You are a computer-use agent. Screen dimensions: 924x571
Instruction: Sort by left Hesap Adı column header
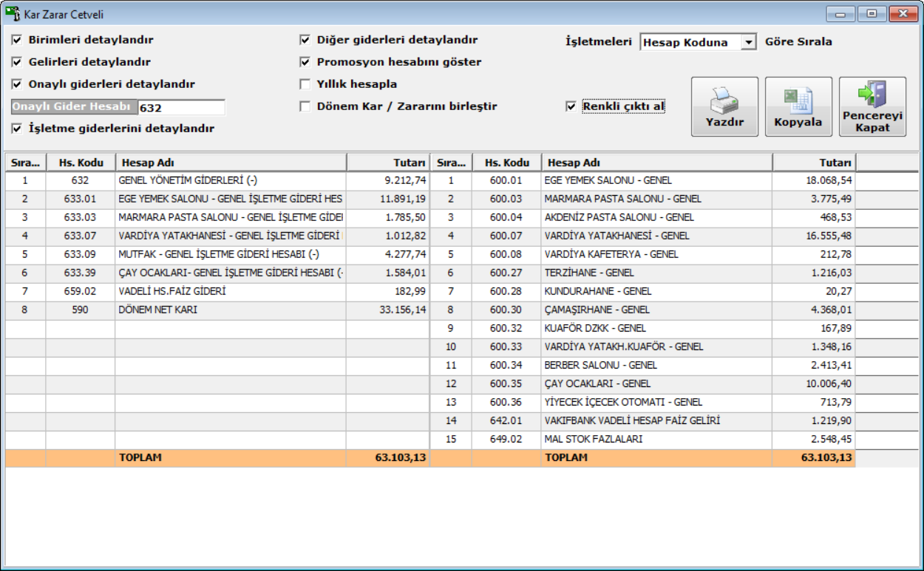pyautogui.click(x=231, y=163)
